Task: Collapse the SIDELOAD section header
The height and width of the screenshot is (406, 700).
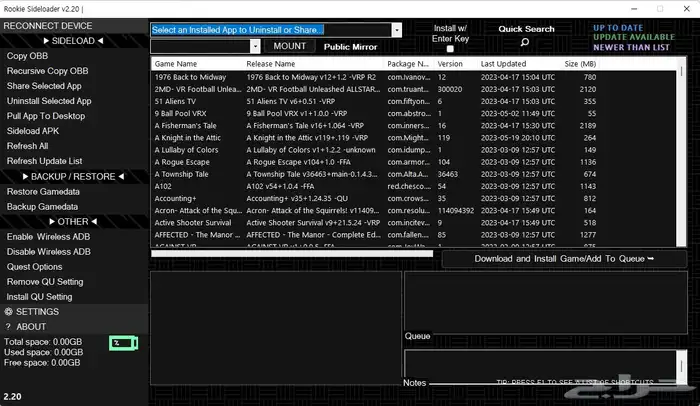Action: 74,41
